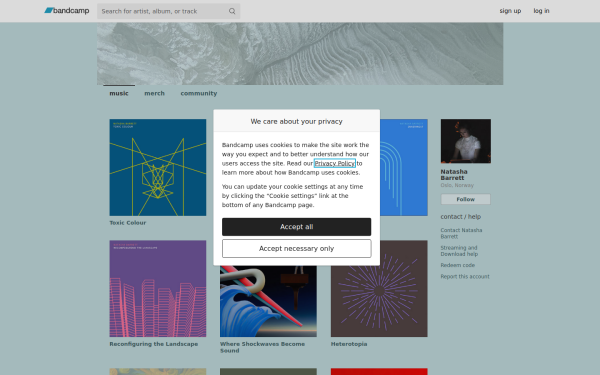Open the Toxic Colour album cover
This screenshot has width=600, height=375.
[x=158, y=167]
